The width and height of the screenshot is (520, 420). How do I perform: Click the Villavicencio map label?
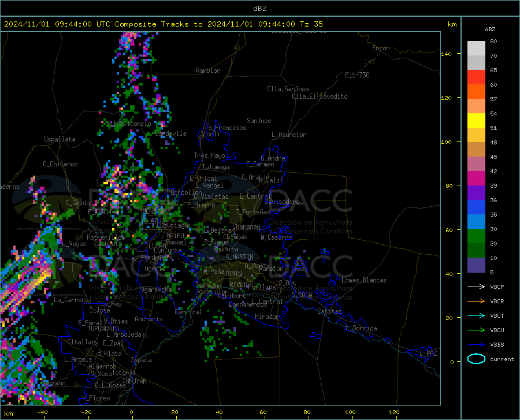point(129,124)
